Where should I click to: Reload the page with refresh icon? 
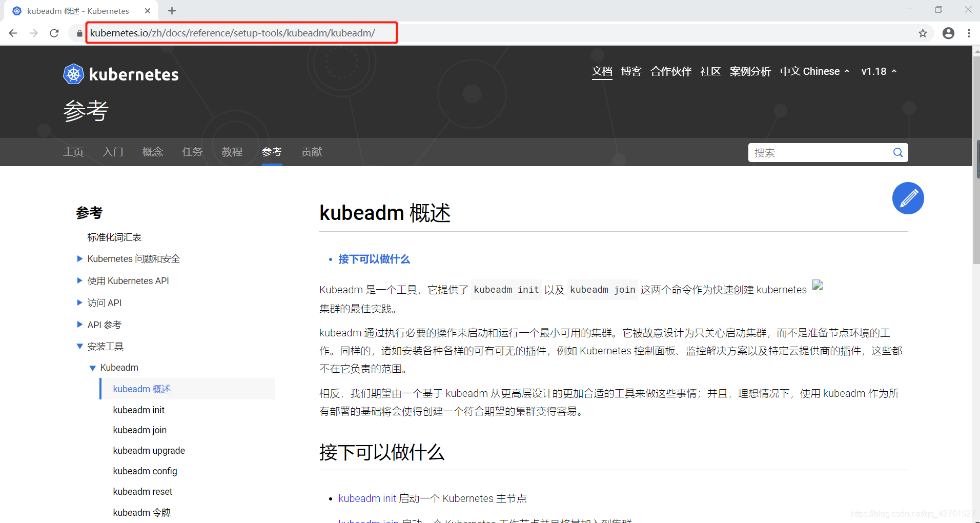tap(54, 33)
